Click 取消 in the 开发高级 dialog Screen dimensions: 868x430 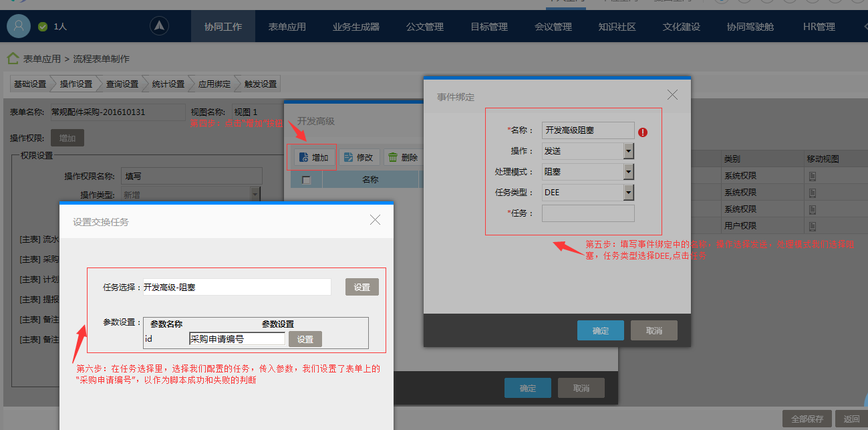[x=581, y=388]
